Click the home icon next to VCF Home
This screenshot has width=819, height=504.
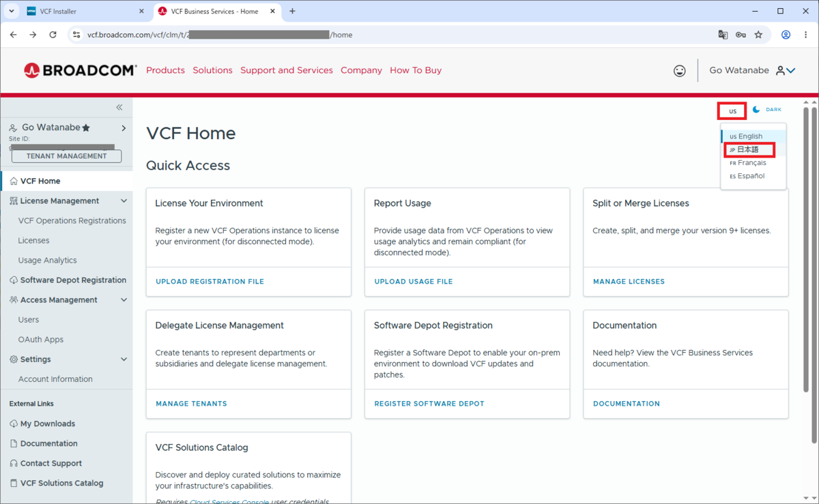pos(14,181)
